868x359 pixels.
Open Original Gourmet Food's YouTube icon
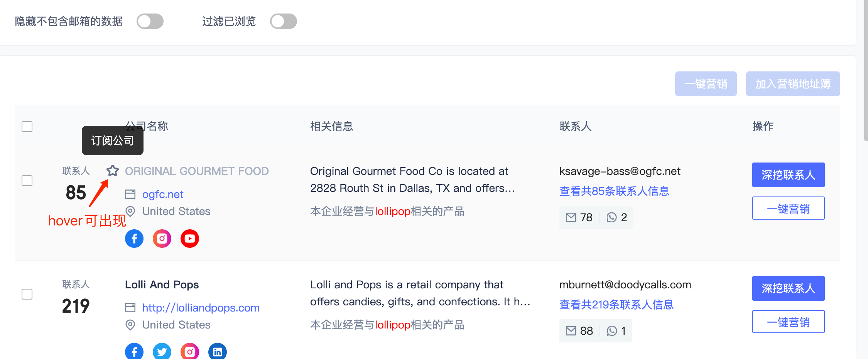point(190,239)
